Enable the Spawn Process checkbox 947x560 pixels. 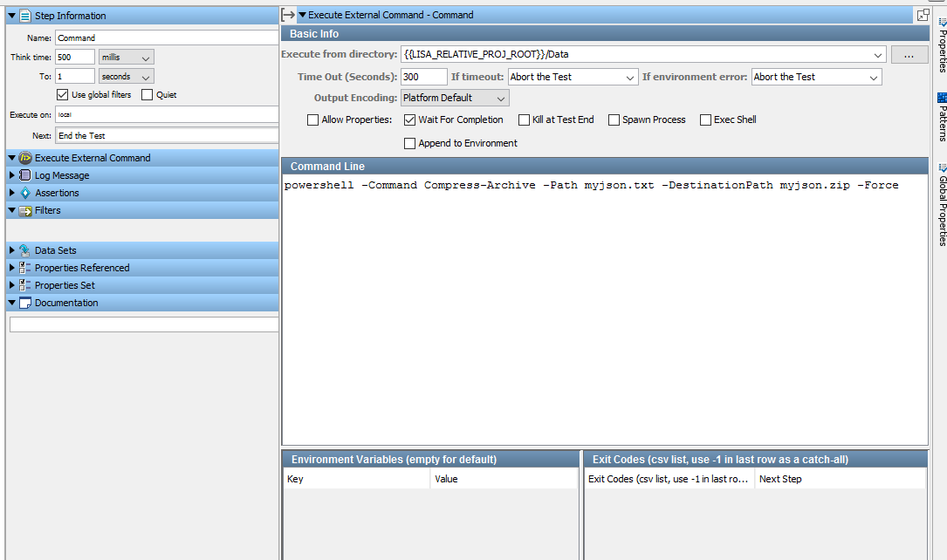pyautogui.click(x=614, y=120)
